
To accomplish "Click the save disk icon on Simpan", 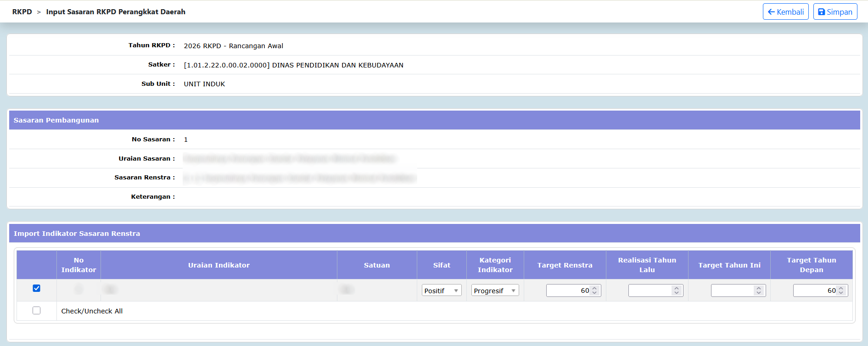I will point(821,12).
